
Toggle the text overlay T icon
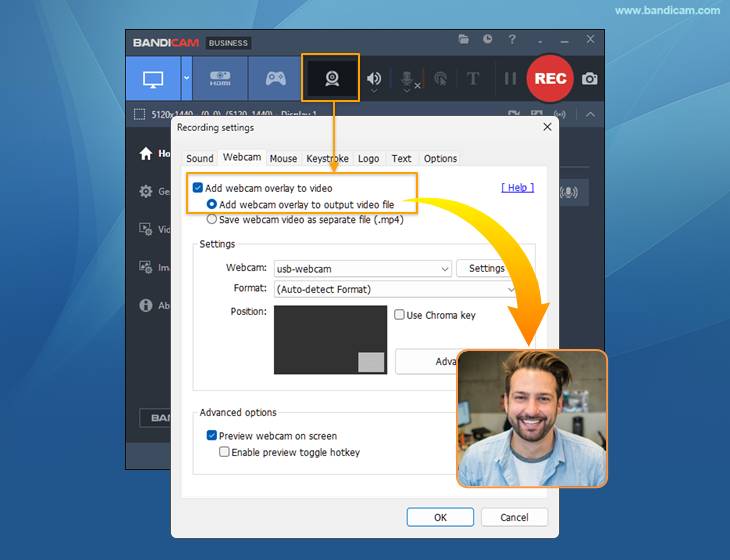[x=473, y=78]
